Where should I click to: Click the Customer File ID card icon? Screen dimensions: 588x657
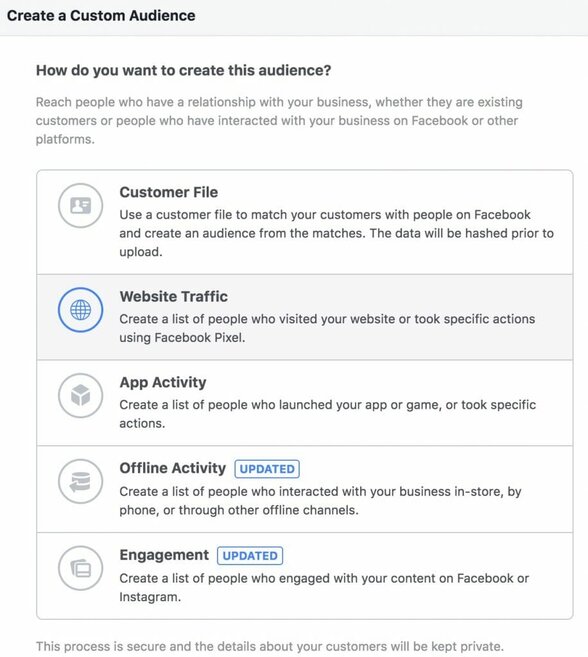[80, 206]
